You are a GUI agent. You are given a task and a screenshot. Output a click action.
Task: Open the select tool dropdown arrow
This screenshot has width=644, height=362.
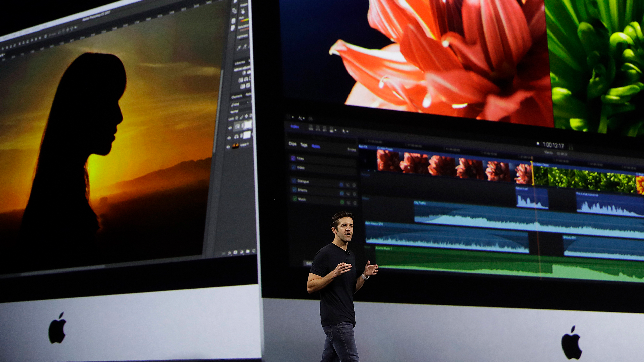[x=347, y=131]
